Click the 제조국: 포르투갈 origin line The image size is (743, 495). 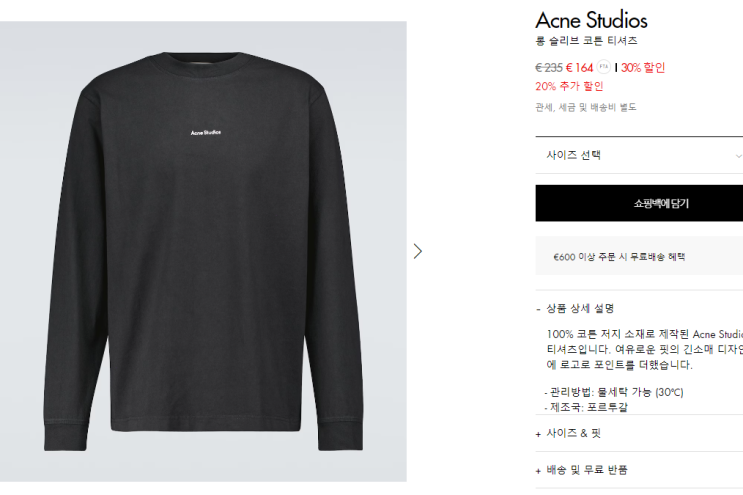point(586,407)
